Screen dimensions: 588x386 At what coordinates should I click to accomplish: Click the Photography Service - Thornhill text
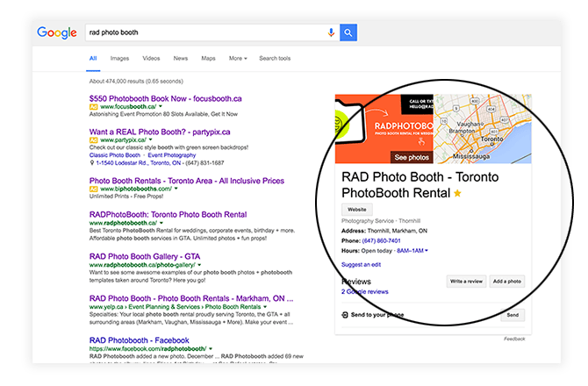pyautogui.click(x=381, y=221)
